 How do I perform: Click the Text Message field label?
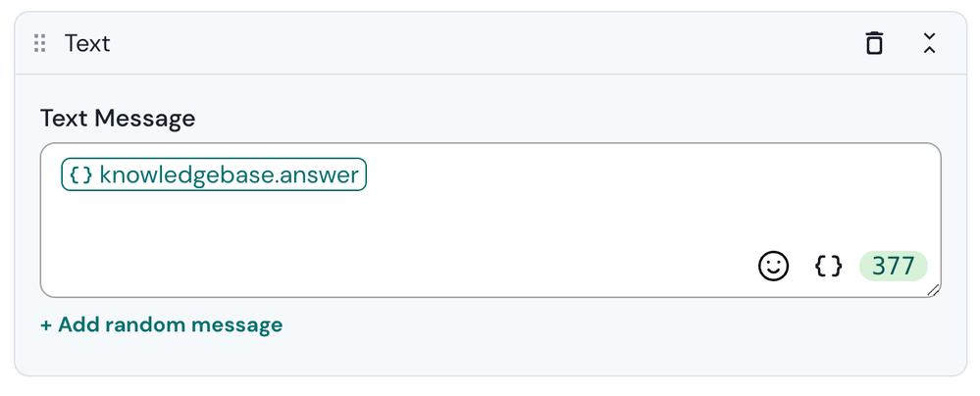[118, 118]
